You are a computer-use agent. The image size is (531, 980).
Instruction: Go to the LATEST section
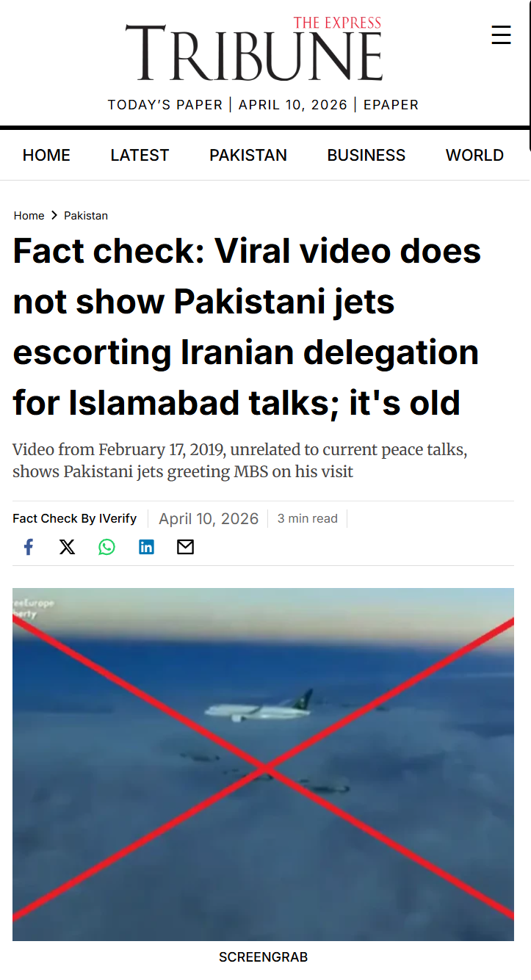point(140,155)
